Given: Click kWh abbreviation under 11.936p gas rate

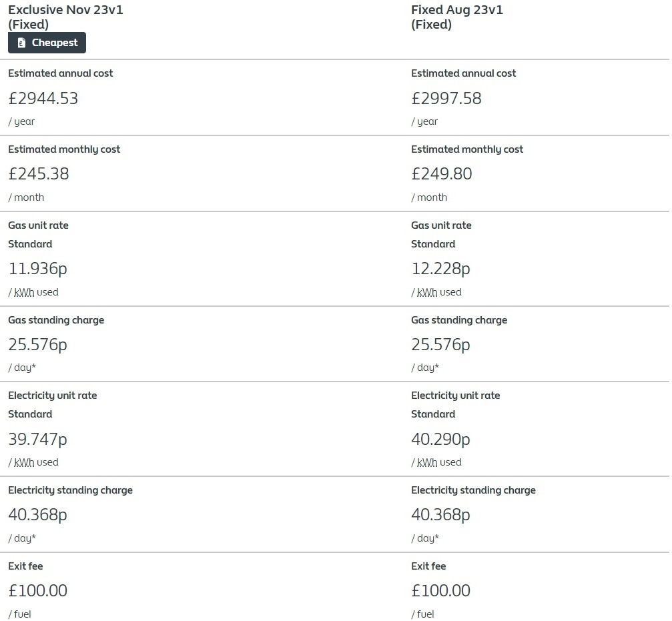Looking at the screenshot, I should 24,292.
